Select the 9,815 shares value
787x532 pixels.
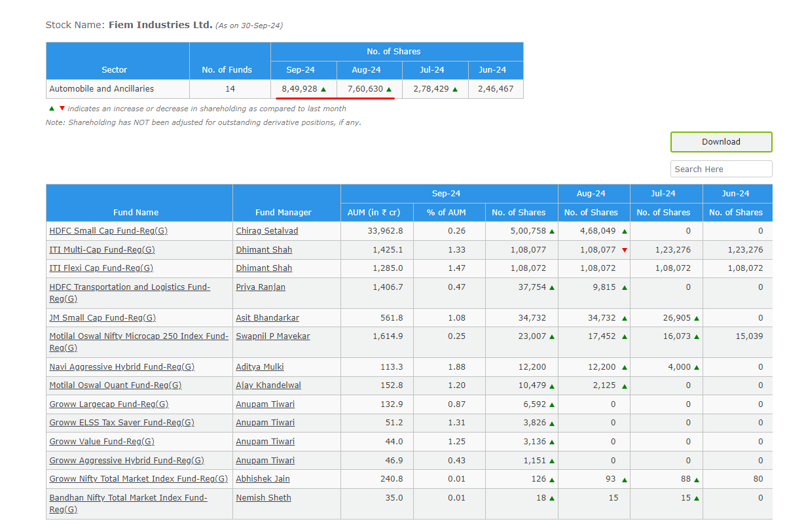[604, 287]
